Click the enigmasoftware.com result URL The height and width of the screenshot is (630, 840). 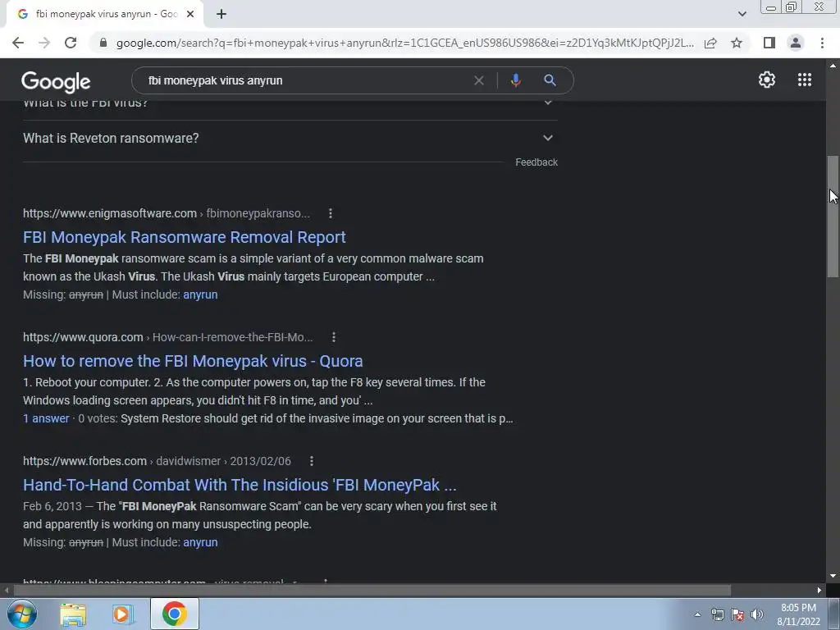(166, 213)
